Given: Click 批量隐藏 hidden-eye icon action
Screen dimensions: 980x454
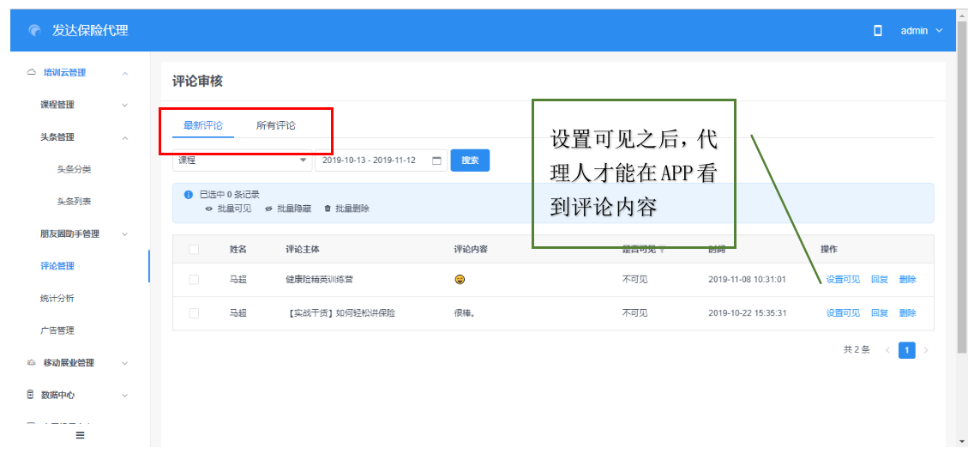Looking at the screenshot, I should tap(269, 209).
